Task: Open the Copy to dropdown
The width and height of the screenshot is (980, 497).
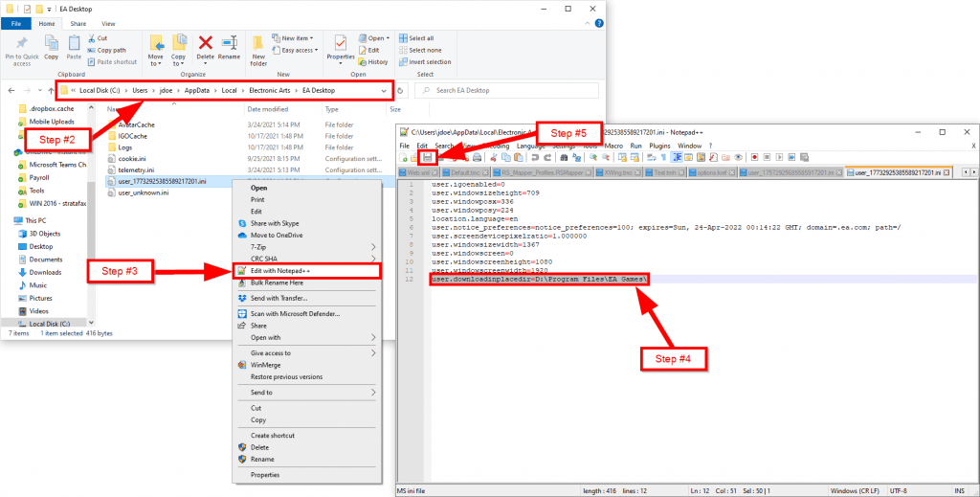Action: pyautogui.click(x=178, y=60)
